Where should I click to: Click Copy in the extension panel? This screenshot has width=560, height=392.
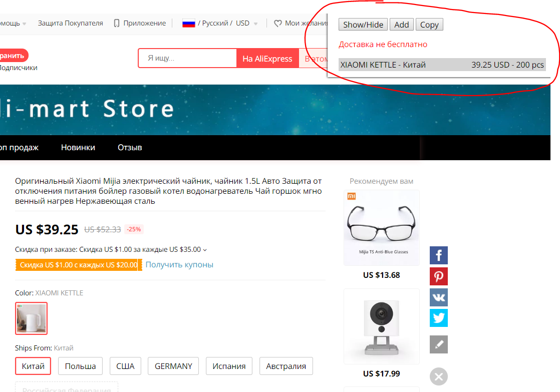[x=429, y=25]
